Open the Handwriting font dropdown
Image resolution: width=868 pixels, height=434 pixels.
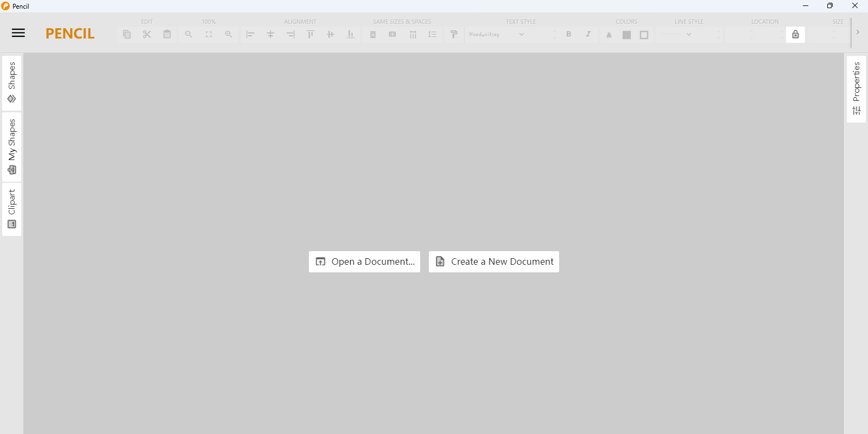click(x=497, y=34)
